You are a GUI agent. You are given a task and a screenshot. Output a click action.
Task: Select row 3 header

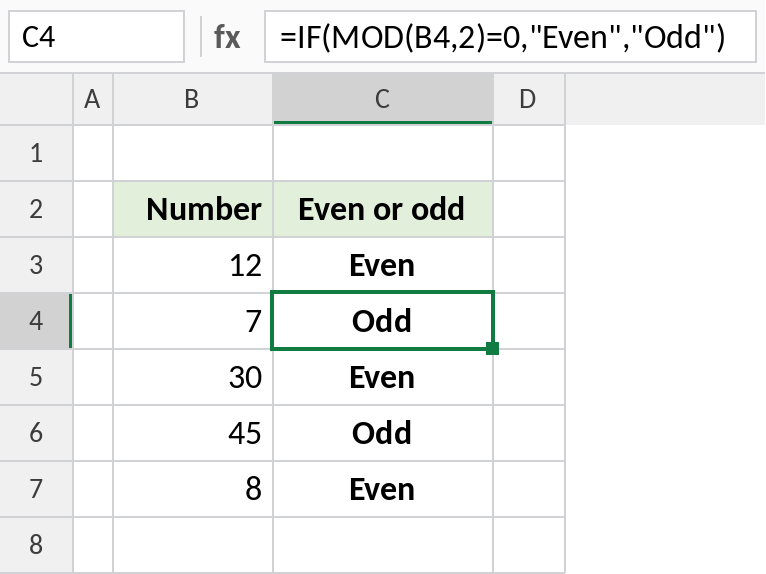[36, 265]
